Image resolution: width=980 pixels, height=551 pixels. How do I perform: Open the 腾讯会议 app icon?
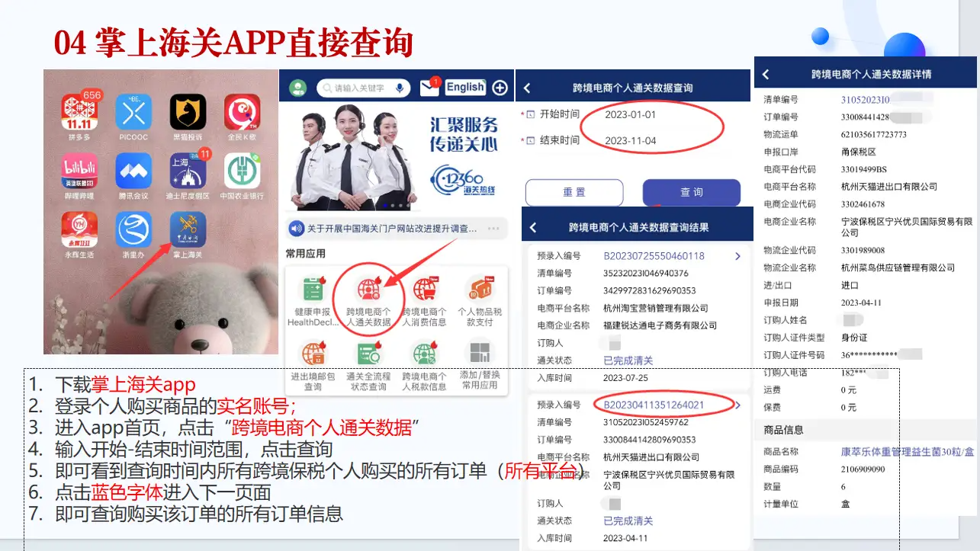[133, 171]
